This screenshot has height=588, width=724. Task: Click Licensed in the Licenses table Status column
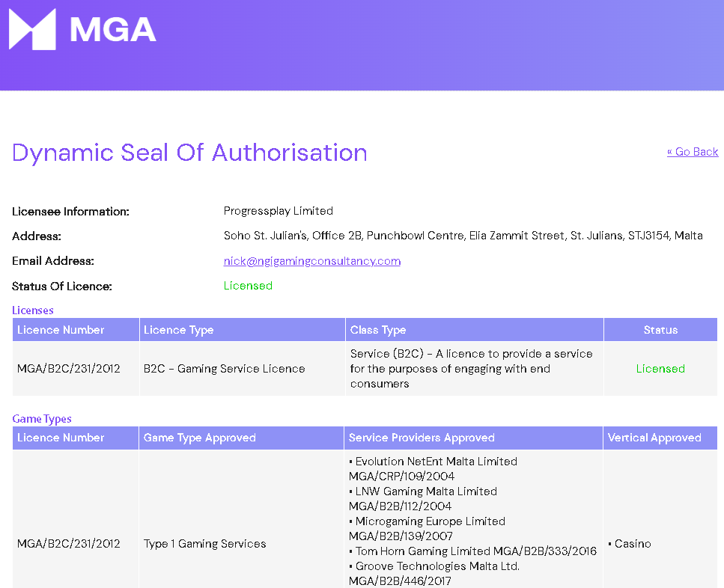coord(661,369)
